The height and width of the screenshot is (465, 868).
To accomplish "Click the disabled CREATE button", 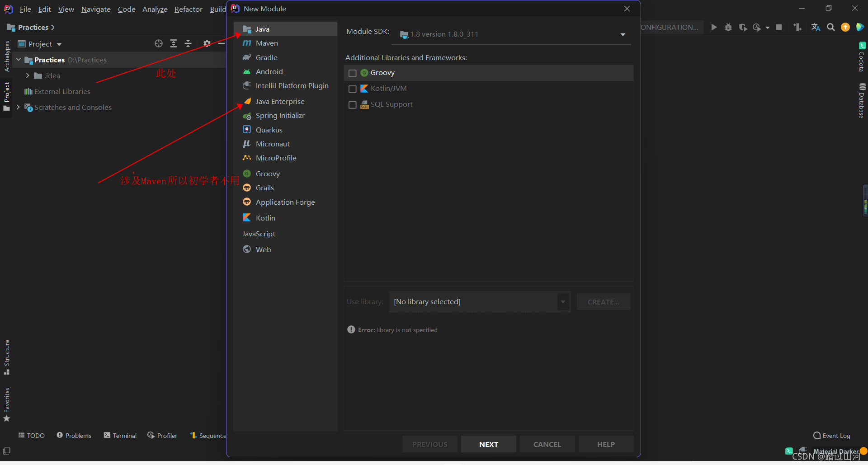I will (604, 302).
